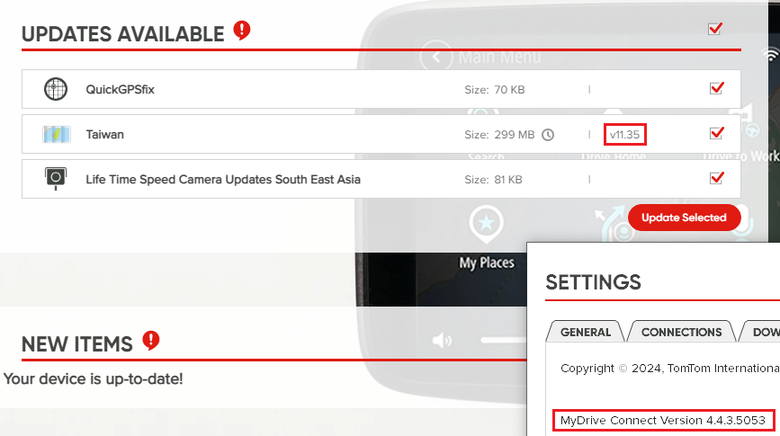Click Life Time Speed Camera Updates label
This screenshot has width=780, height=436.
pyautogui.click(x=223, y=179)
